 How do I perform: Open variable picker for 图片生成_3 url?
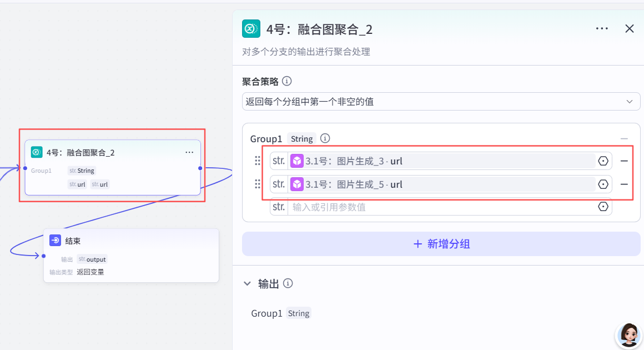[603, 161]
